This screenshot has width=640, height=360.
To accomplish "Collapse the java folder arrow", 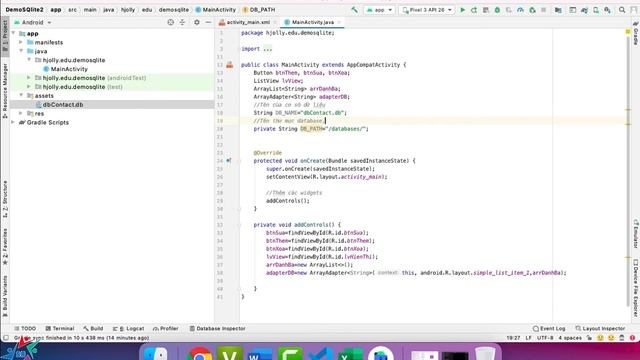I will (x=21, y=51).
